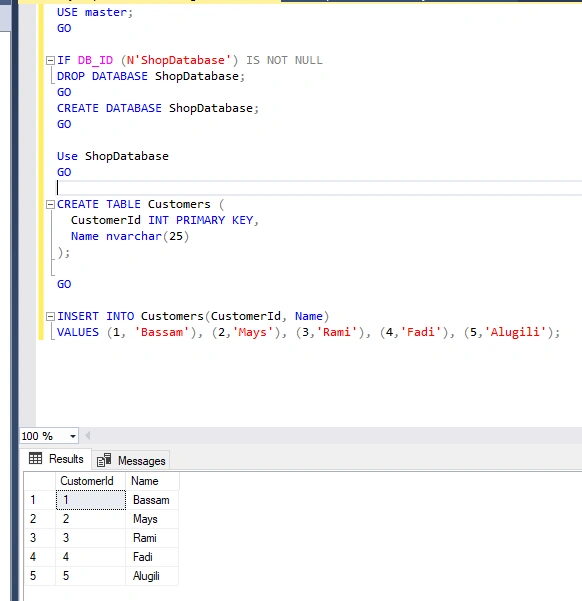Click 'ShopDatabase' string in IF DB_ID line
The image size is (582, 601).
(x=182, y=60)
